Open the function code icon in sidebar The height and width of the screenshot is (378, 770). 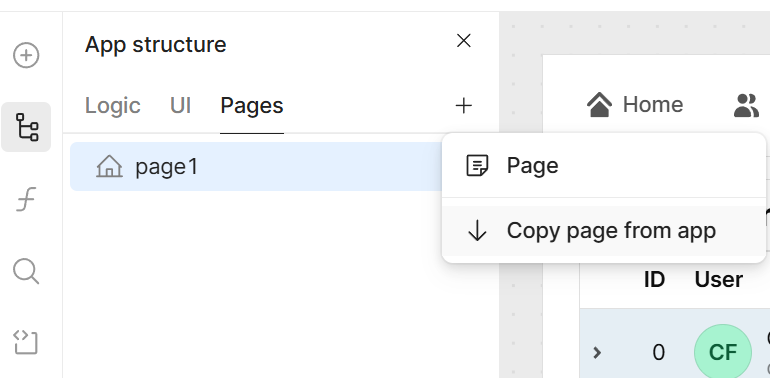point(26,199)
